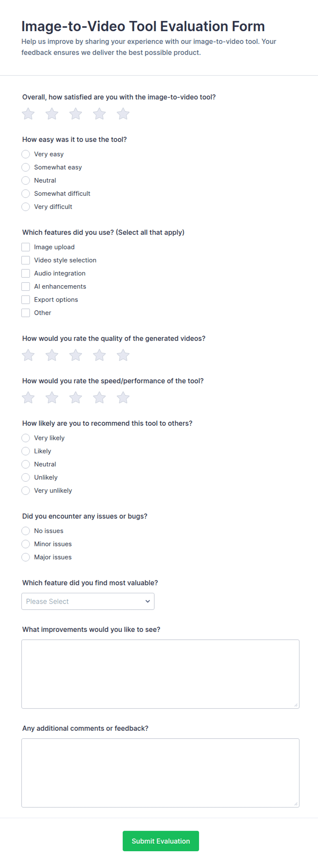Click the Submit Evaluation button
Viewport: 318px width, 868px height.
click(x=161, y=841)
